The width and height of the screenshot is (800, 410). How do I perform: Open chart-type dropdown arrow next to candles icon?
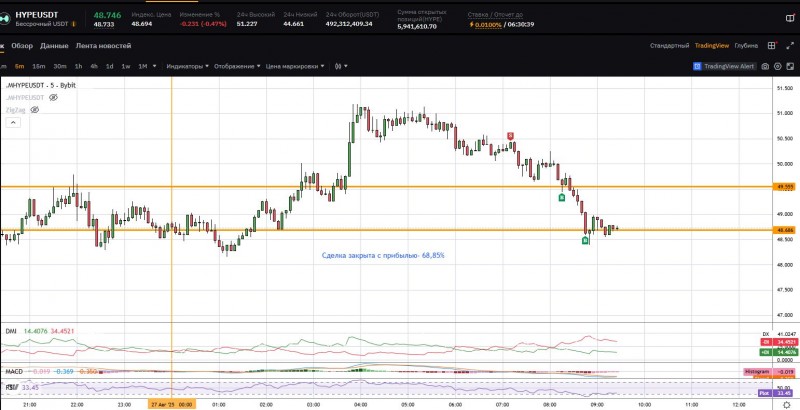[346, 66]
